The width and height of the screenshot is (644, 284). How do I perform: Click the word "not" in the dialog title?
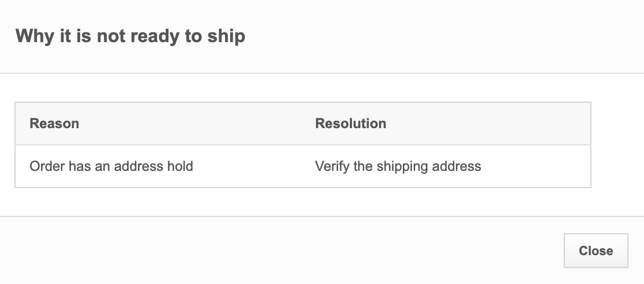click(111, 36)
